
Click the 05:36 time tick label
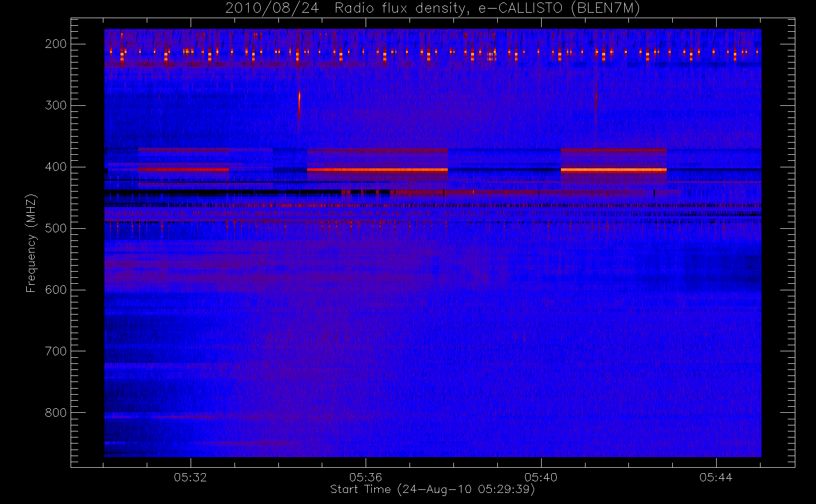[366, 477]
